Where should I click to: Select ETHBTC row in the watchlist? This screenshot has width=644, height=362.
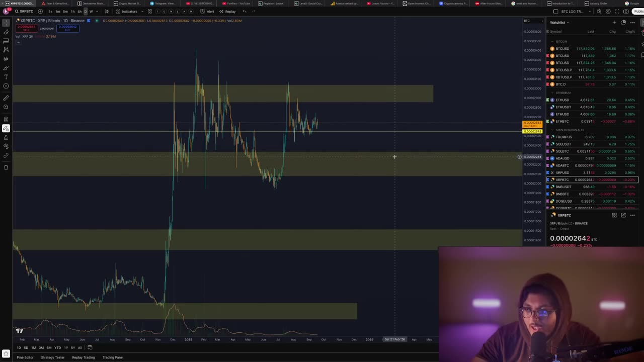pos(592,121)
